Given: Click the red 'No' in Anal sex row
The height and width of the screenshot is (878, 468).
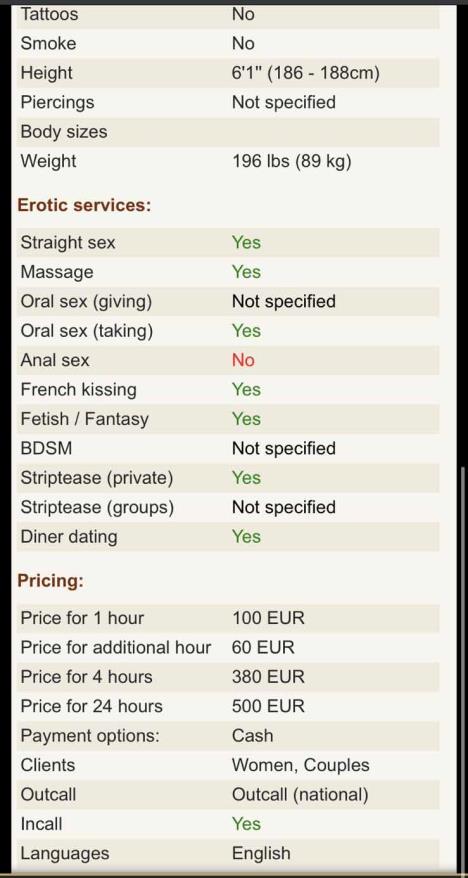Looking at the screenshot, I should click(x=243, y=360).
